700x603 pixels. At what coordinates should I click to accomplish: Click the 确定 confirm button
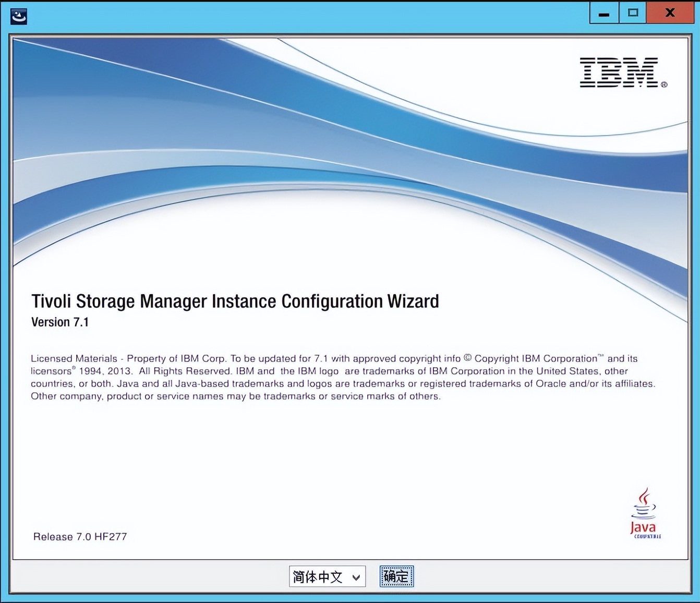click(396, 576)
